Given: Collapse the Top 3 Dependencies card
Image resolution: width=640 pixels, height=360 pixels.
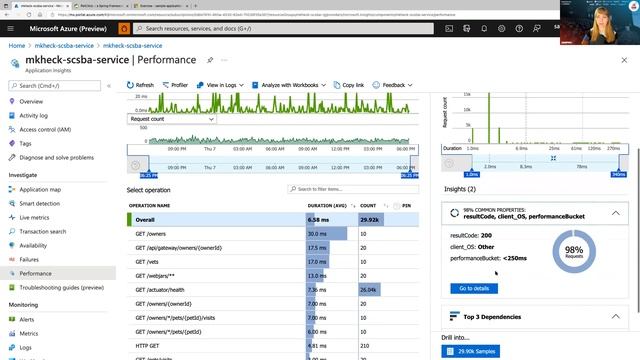Looking at the screenshot, I should [616, 316].
